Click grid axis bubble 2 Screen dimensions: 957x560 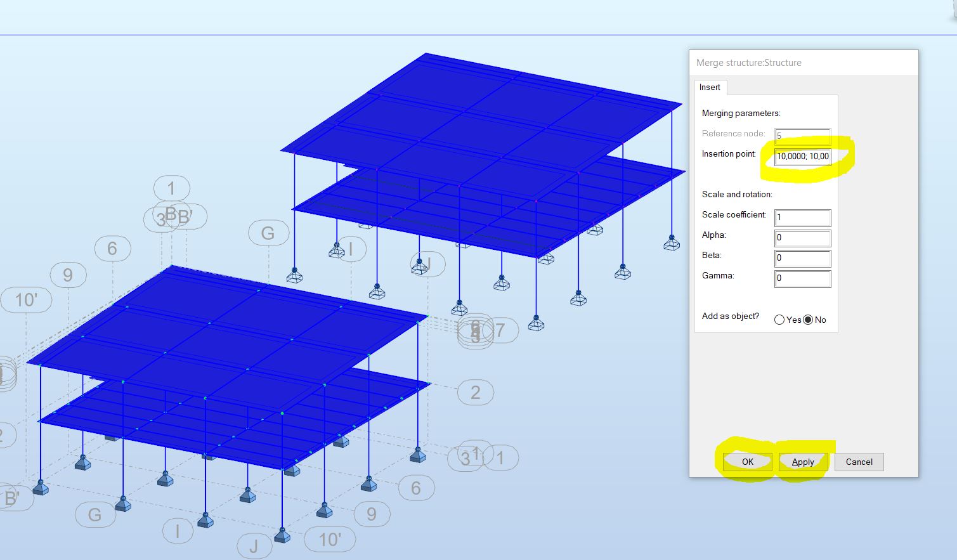474,393
